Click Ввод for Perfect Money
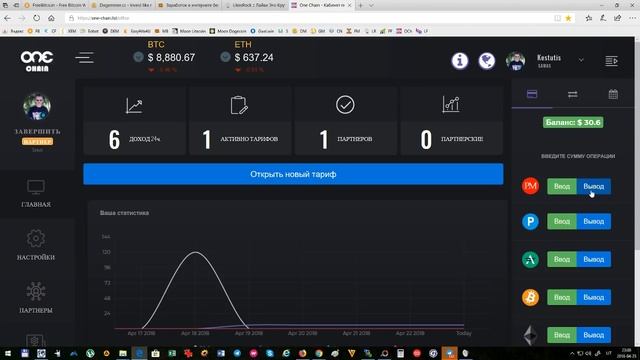 [562, 186]
